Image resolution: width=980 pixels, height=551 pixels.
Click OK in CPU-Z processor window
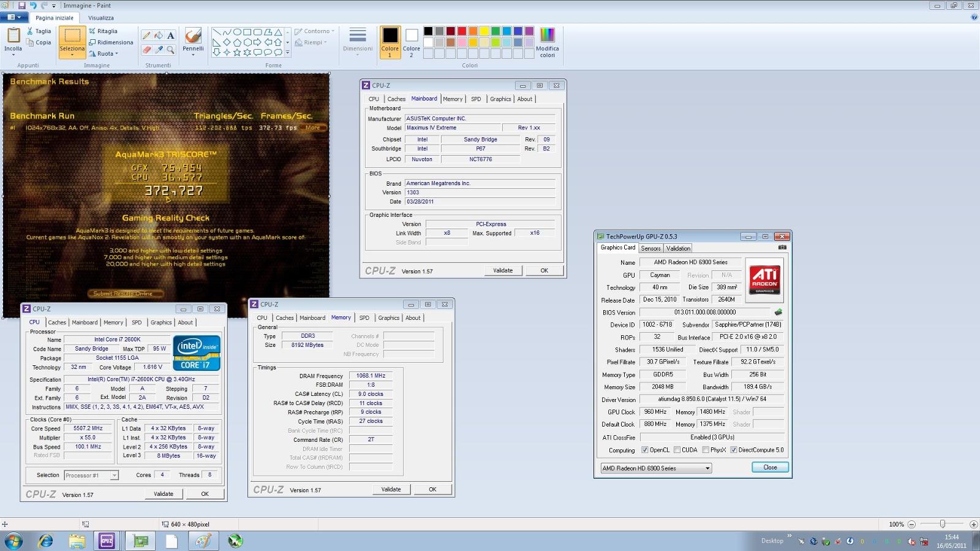coord(205,493)
